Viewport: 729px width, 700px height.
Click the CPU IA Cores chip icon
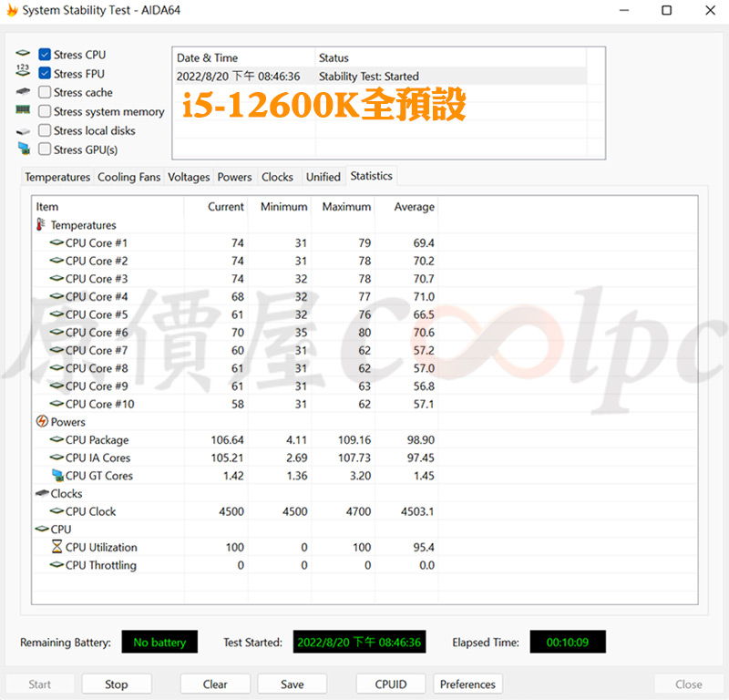pos(56,458)
